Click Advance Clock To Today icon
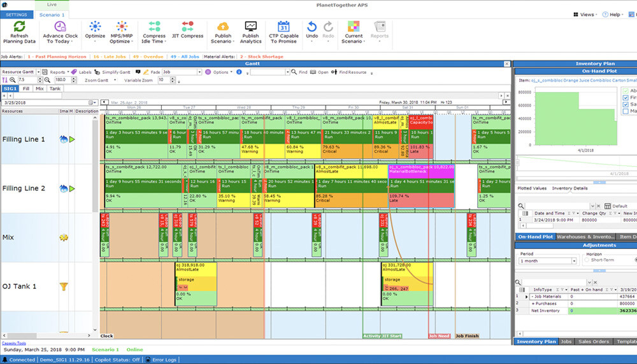 (61, 27)
